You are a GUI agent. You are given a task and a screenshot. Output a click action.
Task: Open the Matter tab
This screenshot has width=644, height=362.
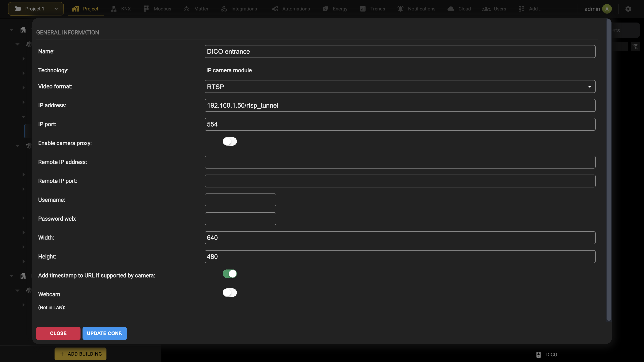196,9
